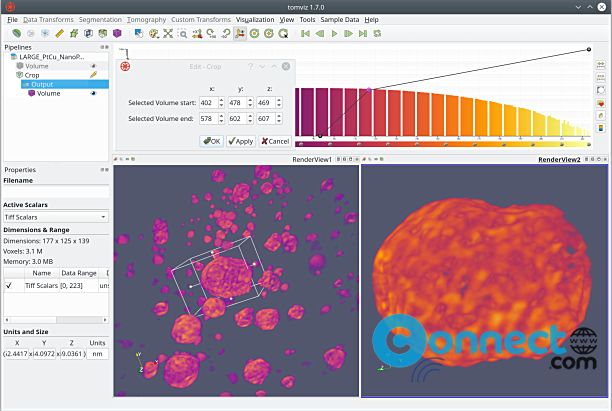Click the Crop dialog help question mark
612x411 pixels.
point(251,67)
